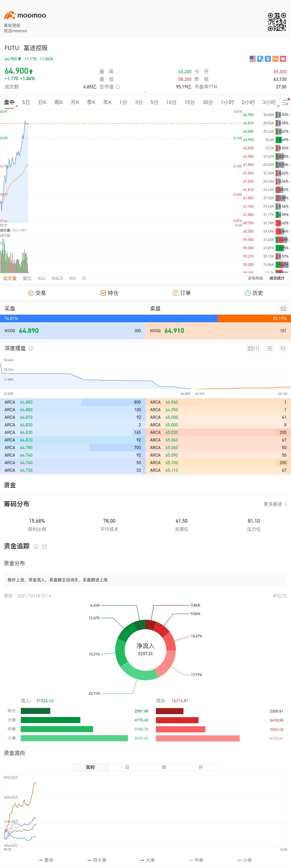This screenshot has height=868, width=291.
Task: Tap the blue lightning Level 2 icon
Action: coord(260,59)
